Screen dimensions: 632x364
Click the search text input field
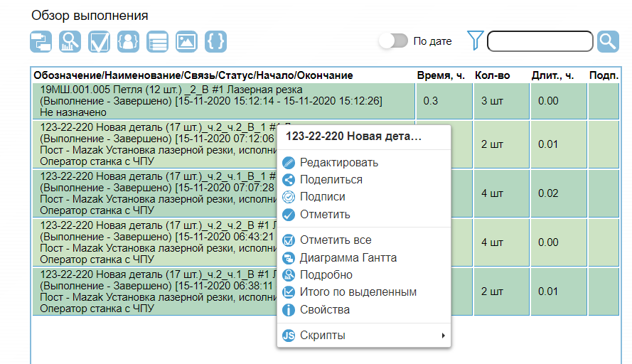tap(540, 41)
